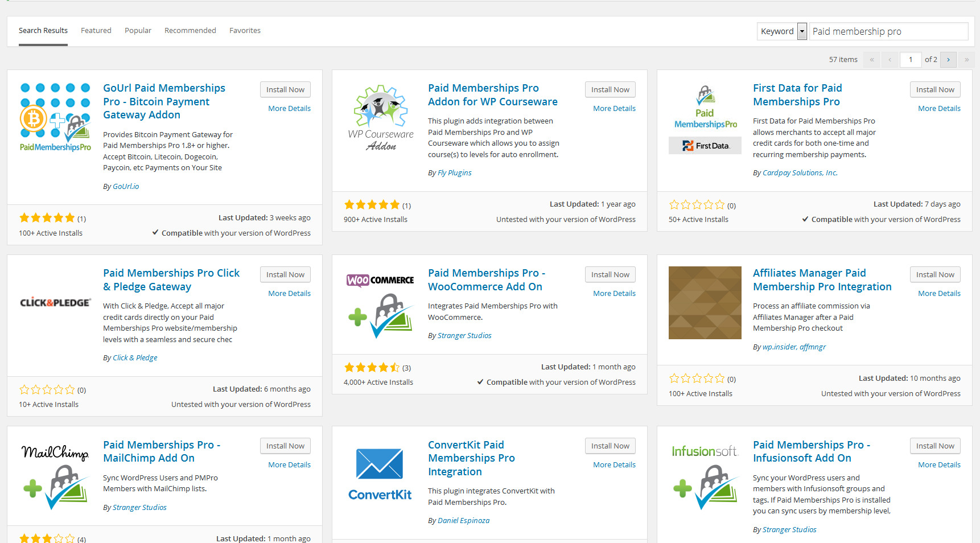This screenshot has width=980, height=543.
Task: View More Details for Click & Pledge Gateway
Action: [x=289, y=293]
